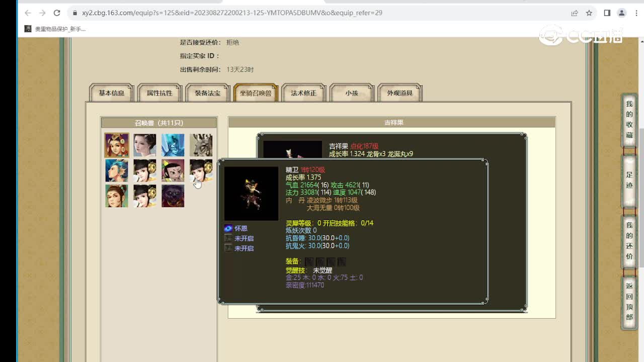Click the 大海无量 0转100级 entry
This screenshot has width=644, height=362.
click(333, 208)
